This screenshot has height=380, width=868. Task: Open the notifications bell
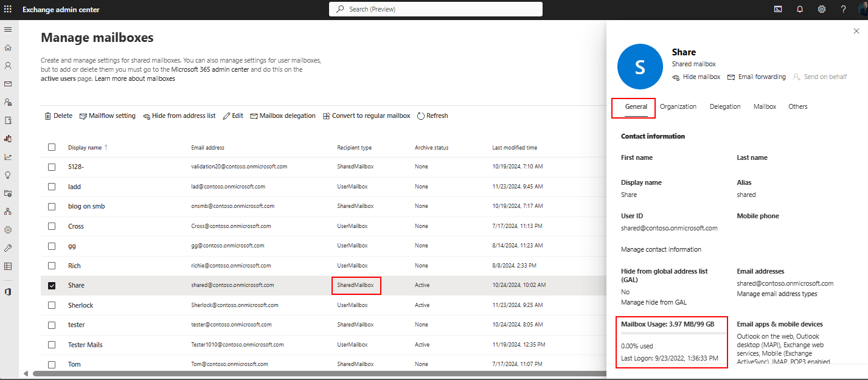pos(799,9)
